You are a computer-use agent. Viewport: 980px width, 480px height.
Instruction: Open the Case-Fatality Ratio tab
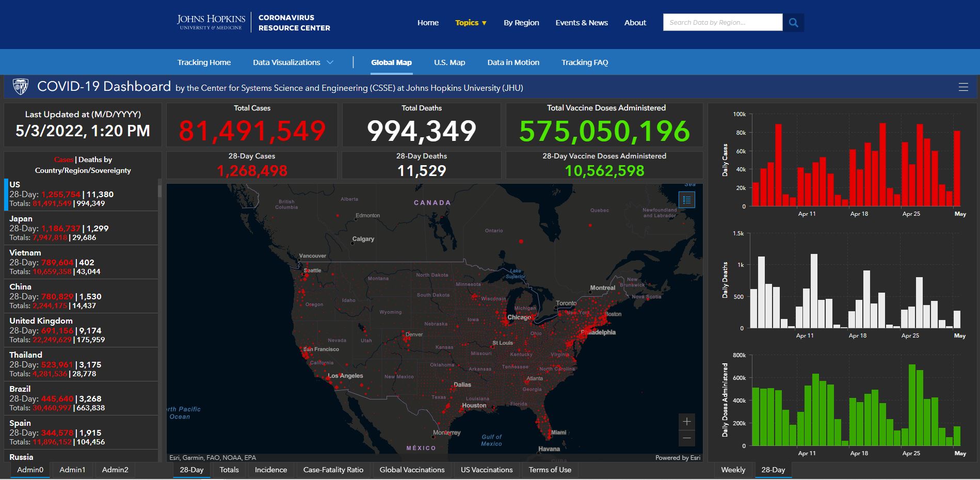333,470
